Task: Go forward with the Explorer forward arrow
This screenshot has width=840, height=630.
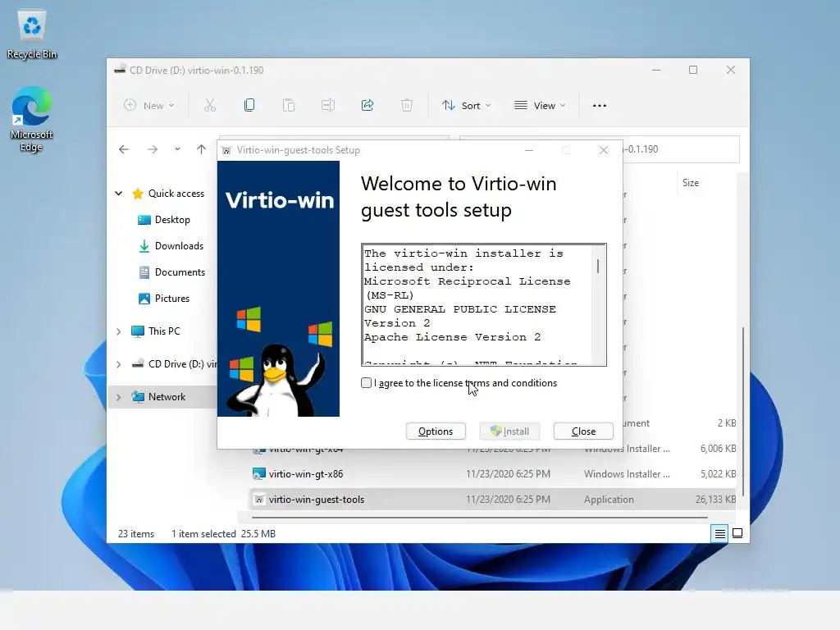Action: coord(153,149)
